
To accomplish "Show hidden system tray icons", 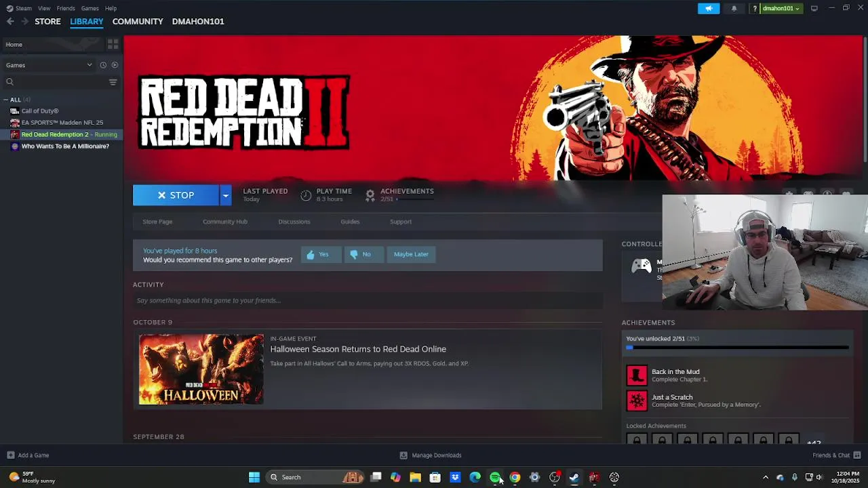I will (766, 477).
